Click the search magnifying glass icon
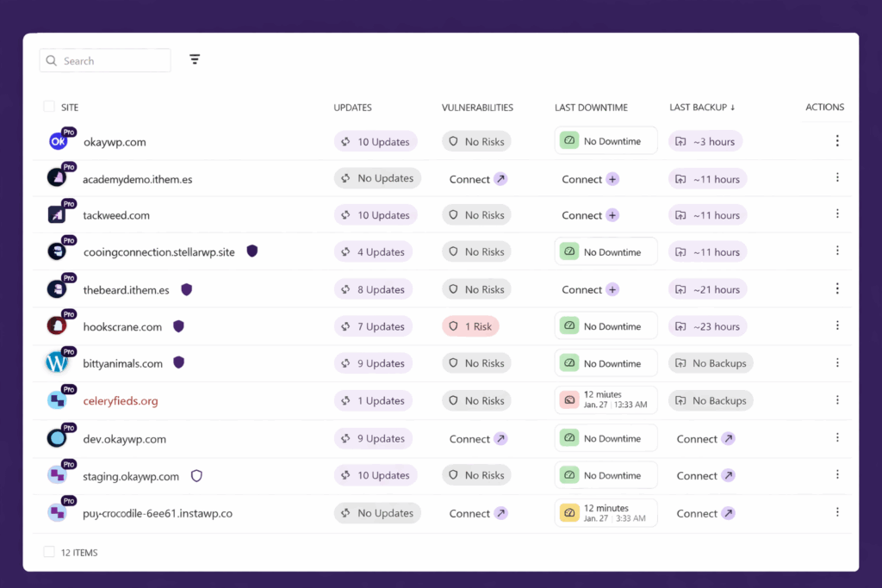The height and width of the screenshot is (588, 882). (52, 60)
